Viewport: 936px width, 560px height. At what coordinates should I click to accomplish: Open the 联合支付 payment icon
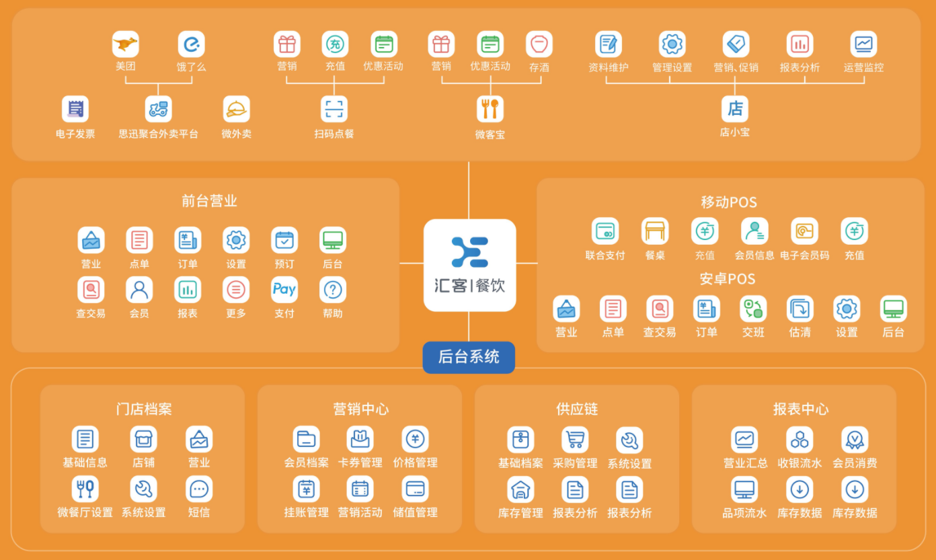(604, 231)
